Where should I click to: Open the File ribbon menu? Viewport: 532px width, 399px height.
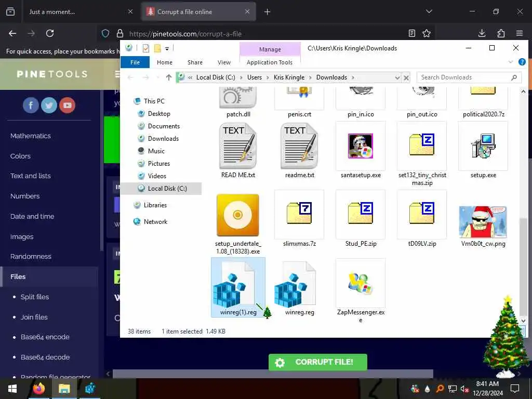[x=135, y=62]
